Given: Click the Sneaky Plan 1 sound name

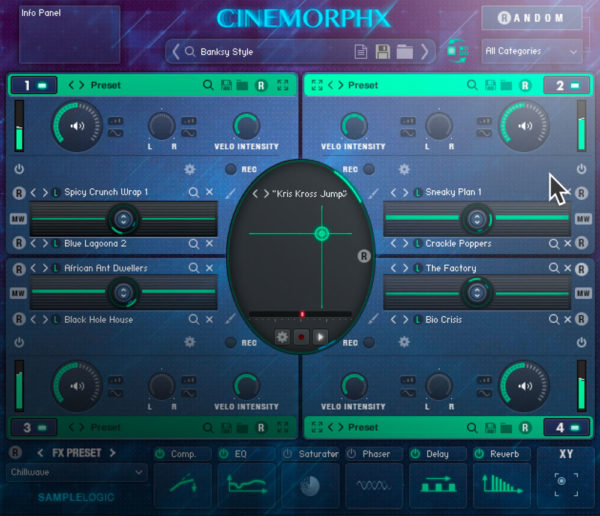Looking at the screenshot, I should pyautogui.click(x=453, y=192).
